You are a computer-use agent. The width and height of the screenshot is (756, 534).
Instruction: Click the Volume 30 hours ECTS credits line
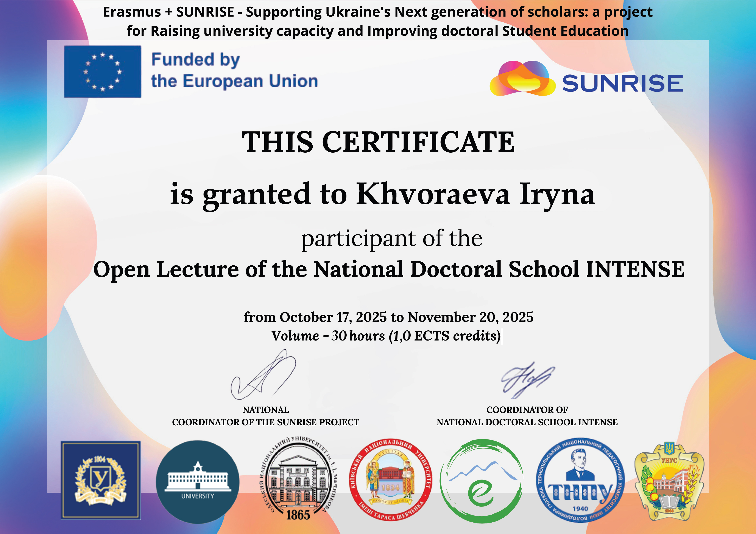click(x=386, y=336)
